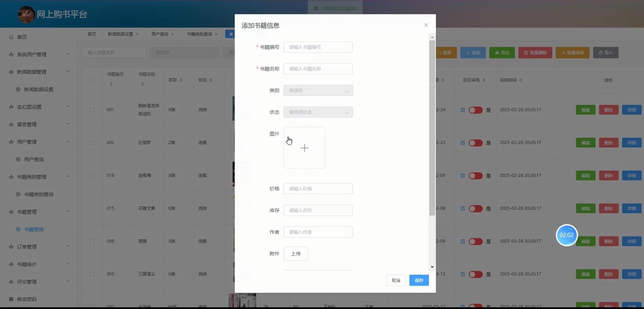This screenshot has height=309, width=644.
Task: Close the 书籍类别查询 tab with its X
Action: click(x=216, y=34)
